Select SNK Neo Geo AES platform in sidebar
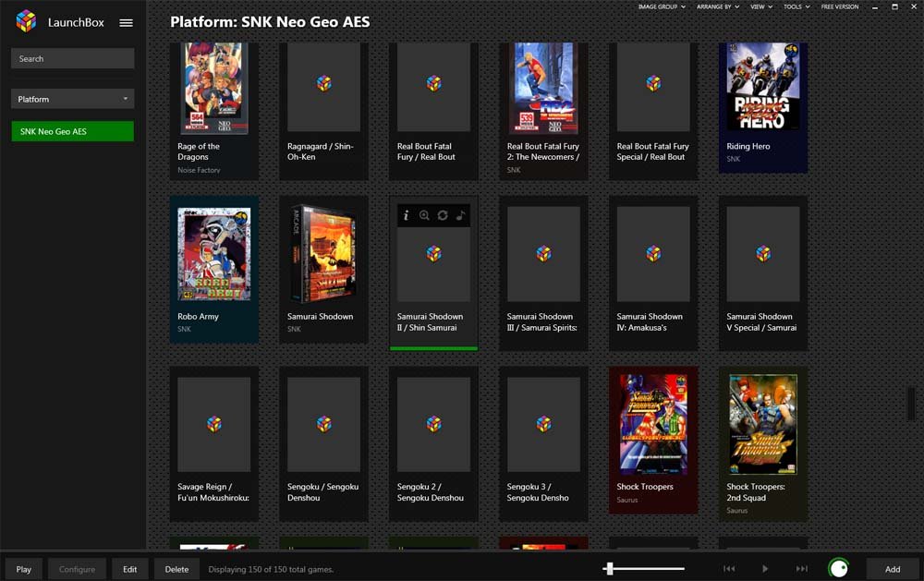 coord(72,131)
